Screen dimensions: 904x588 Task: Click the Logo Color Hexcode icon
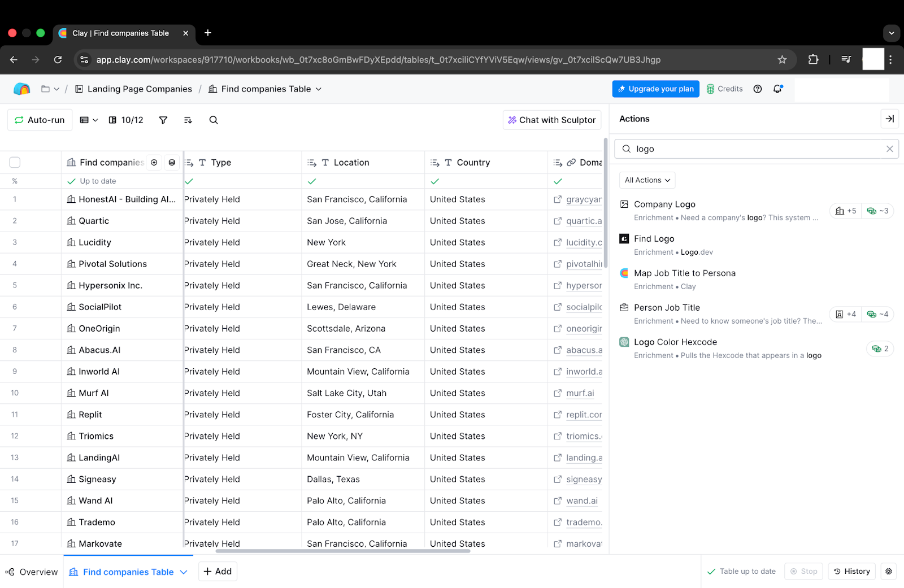(x=624, y=342)
